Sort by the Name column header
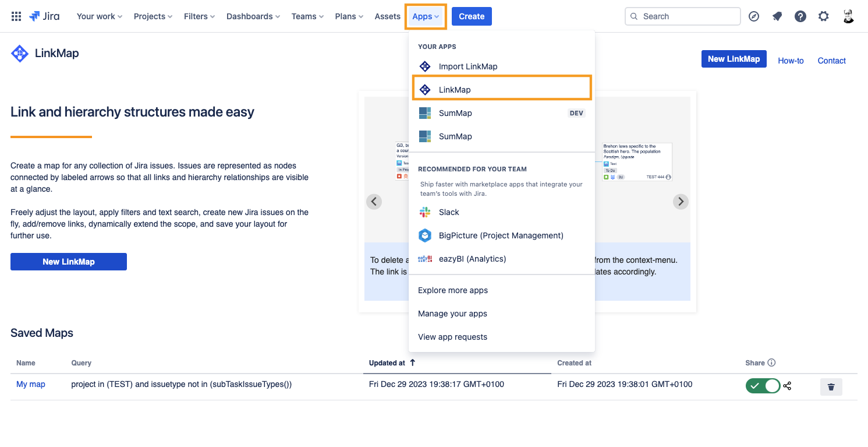Image resolution: width=868 pixels, height=447 pixels. [26, 362]
